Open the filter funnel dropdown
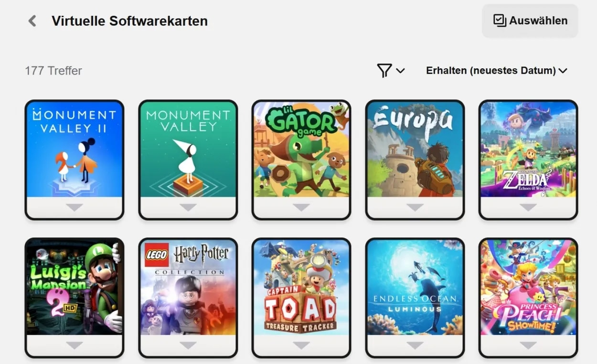Image resolution: width=597 pixels, height=364 pixels. tap(390, 71)
